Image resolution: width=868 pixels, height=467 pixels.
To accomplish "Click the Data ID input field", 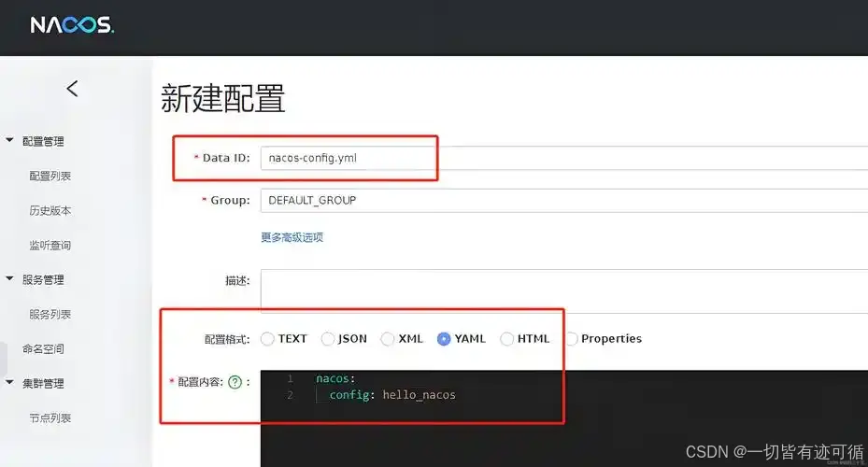I will [564, 158].
